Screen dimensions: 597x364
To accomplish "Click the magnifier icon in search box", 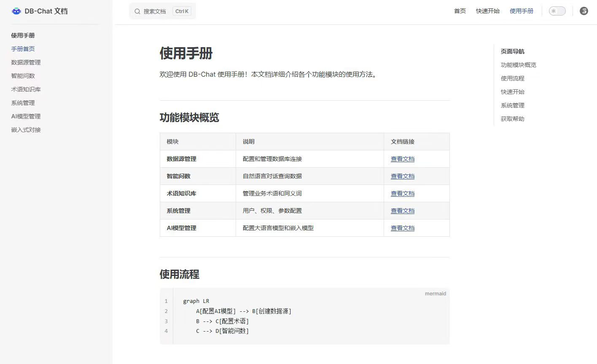I will coord(137,11).
